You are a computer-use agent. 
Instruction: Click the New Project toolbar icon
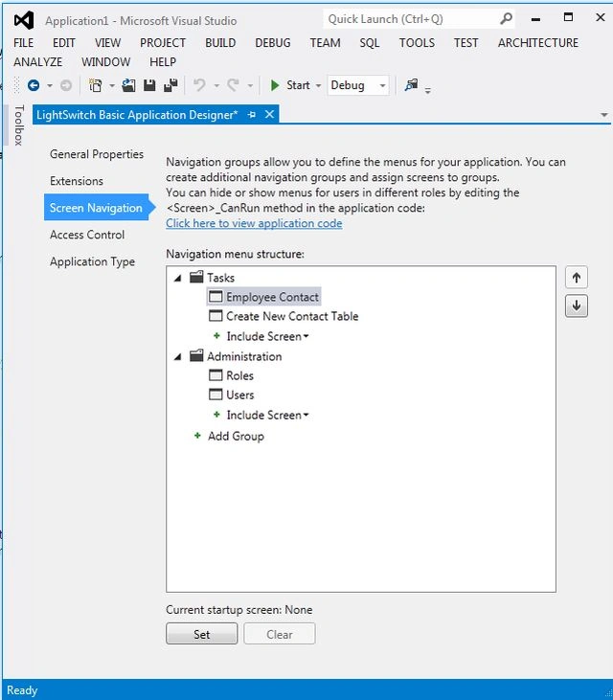[95, 85]
